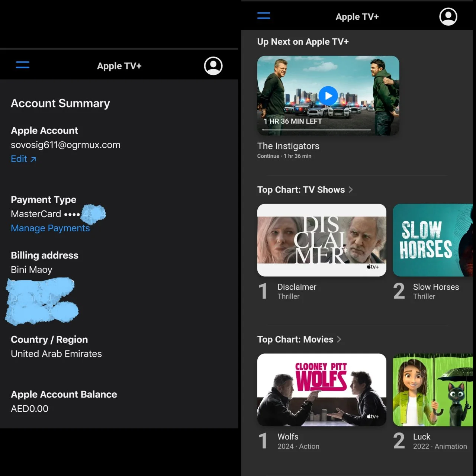Open hamburger menu in Up Next screen
The width and height of the screenshot is (476, 476).
click(264, 16)
